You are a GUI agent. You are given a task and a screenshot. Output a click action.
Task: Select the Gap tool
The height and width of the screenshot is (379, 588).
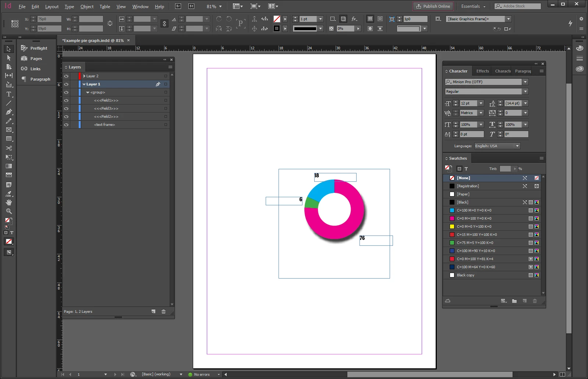9,75
